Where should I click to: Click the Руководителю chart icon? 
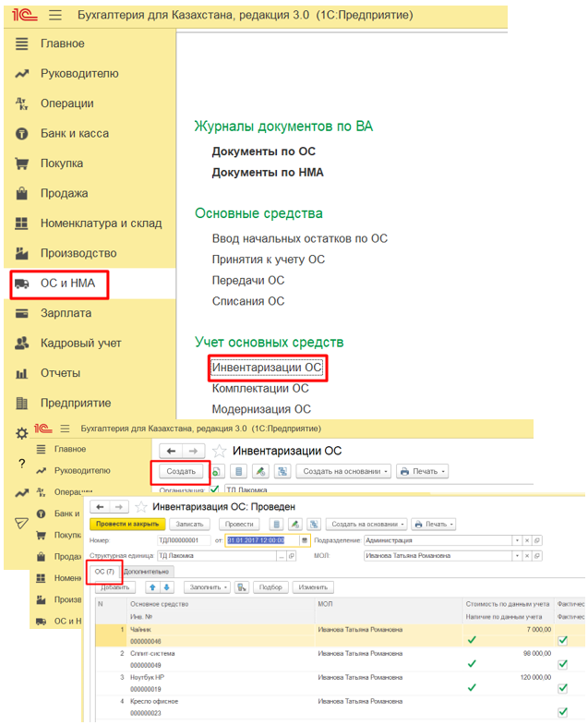tap(22, 74)
